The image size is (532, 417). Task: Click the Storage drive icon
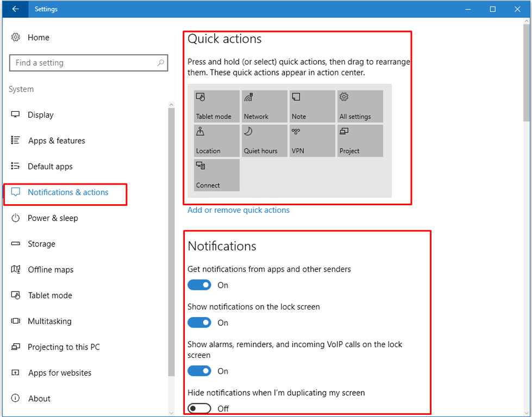[x=15, y=243]
